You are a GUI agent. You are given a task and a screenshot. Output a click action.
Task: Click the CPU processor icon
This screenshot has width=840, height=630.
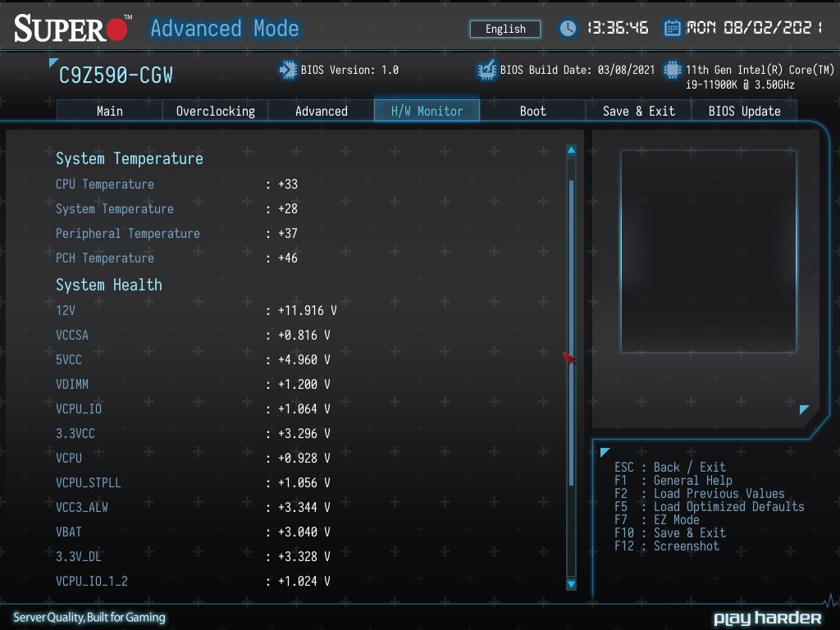pos(673,71)
